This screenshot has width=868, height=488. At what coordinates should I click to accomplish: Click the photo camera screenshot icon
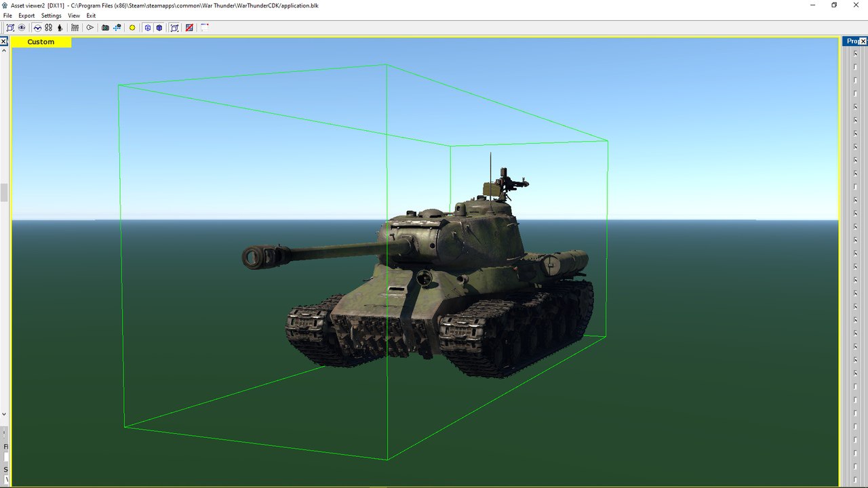click(x=105, y=28)
